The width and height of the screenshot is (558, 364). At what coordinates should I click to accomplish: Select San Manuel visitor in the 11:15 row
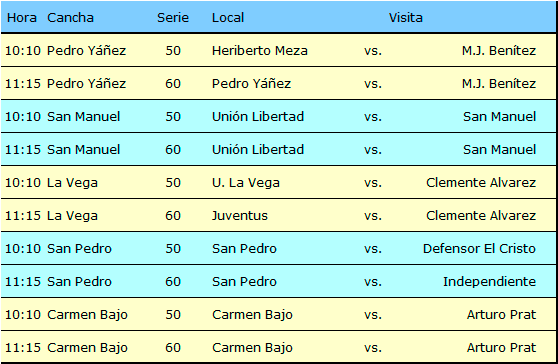pos(500,149)
